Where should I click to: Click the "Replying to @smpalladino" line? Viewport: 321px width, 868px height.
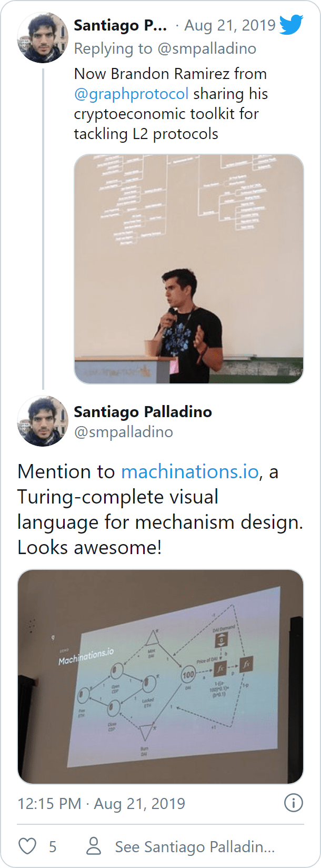point(165,48)
